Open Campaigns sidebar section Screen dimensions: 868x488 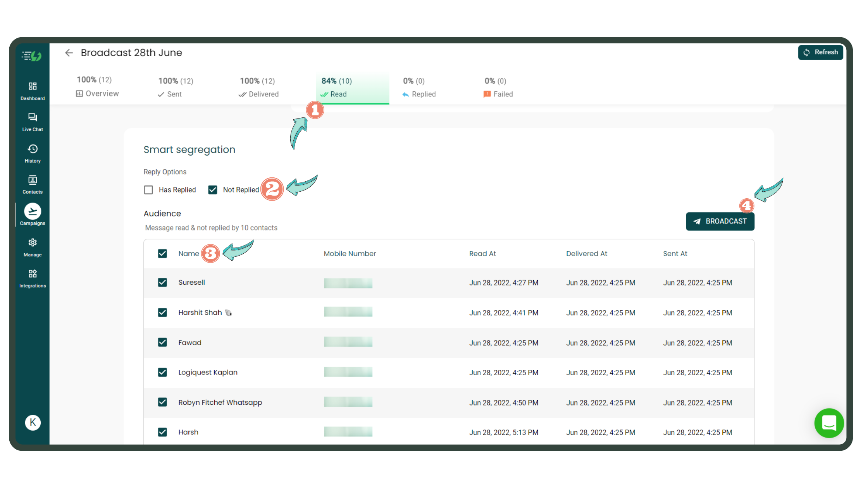(x=33, y=214)
